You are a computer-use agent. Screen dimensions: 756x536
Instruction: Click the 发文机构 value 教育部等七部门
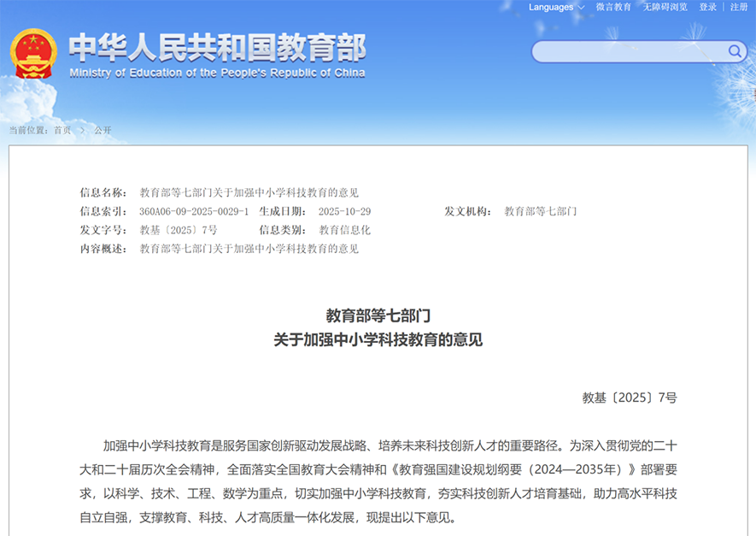point(541,211)
